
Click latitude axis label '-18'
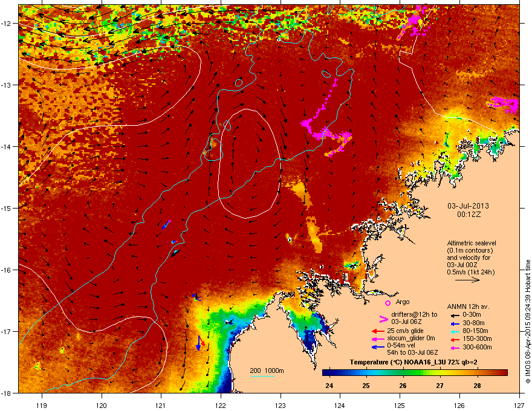(x=7, y=393)
